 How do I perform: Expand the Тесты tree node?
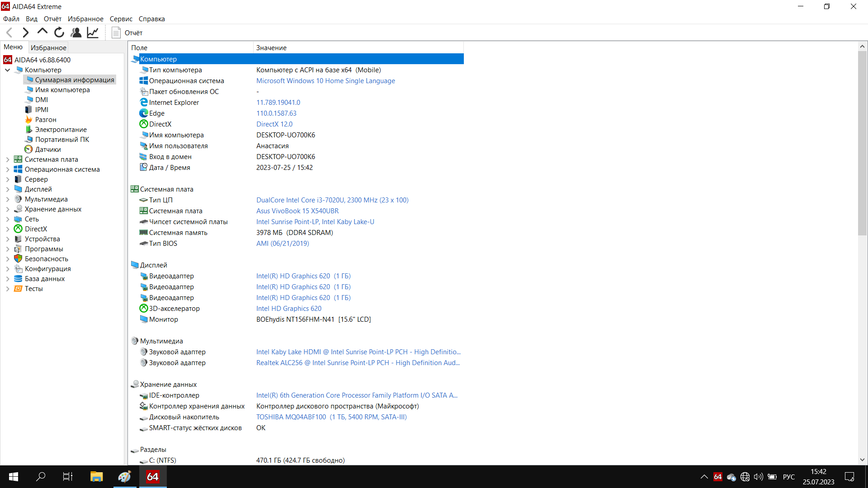[x=8, y=289]
